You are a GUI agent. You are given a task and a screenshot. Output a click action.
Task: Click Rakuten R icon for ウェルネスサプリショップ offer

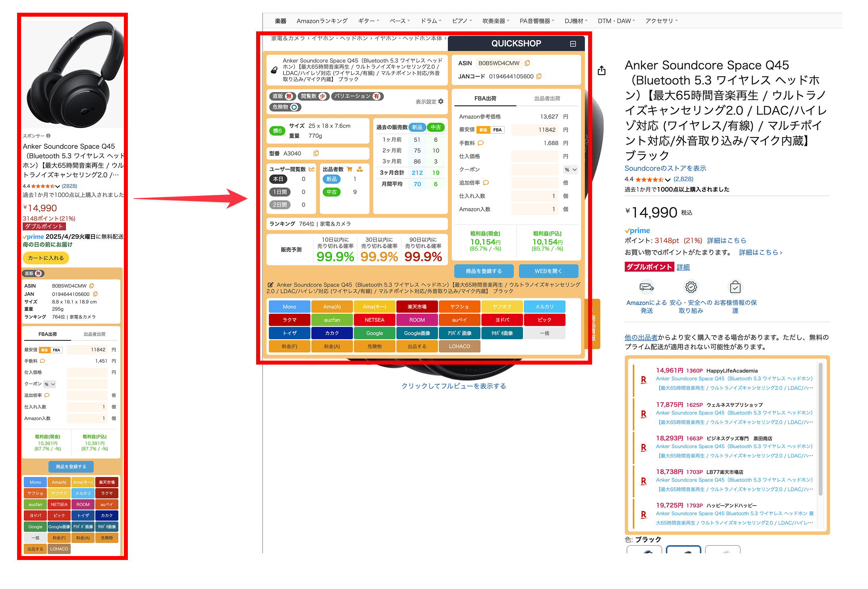coord(644,414)
